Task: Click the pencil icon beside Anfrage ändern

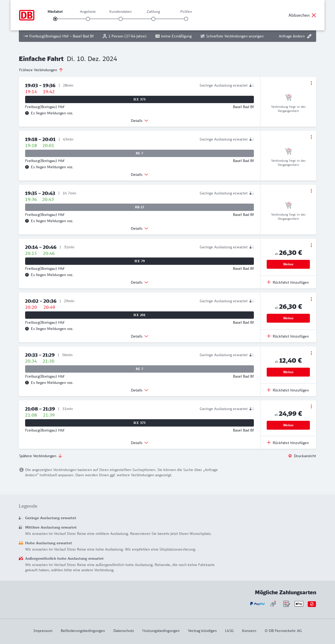Action: pyautogui.click(x=309, y=36)
